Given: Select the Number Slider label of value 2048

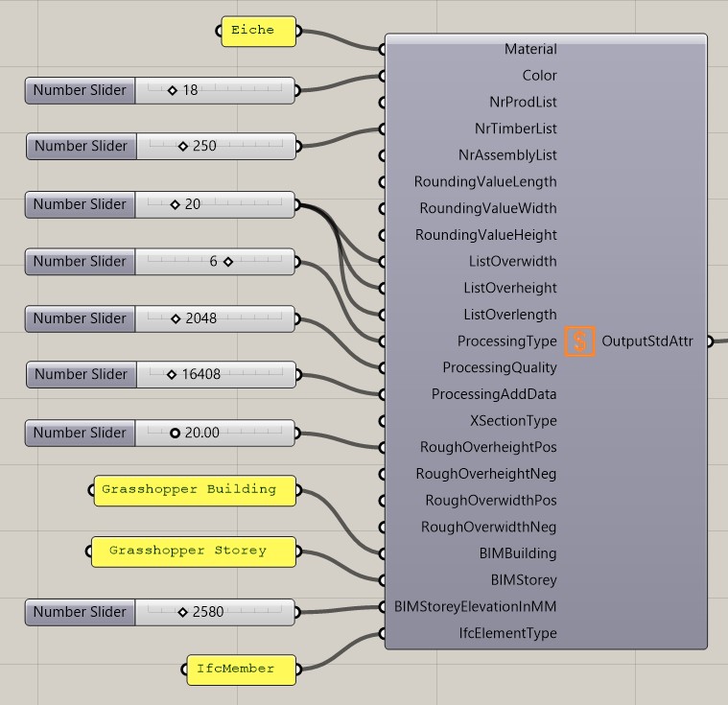Looking at the screenshot, I should click(x=80, y=318).
